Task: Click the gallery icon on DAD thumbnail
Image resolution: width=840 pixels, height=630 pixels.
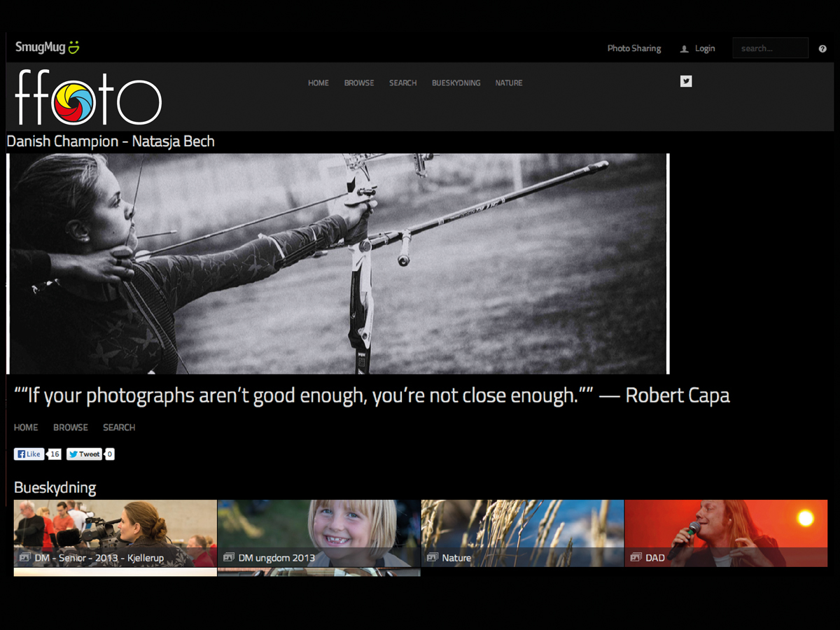Action: pos(636,557)
